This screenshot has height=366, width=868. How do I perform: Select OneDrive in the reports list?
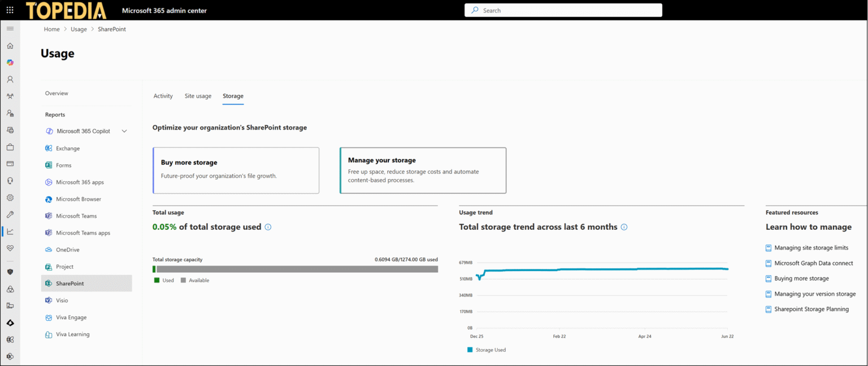point(67,250)
